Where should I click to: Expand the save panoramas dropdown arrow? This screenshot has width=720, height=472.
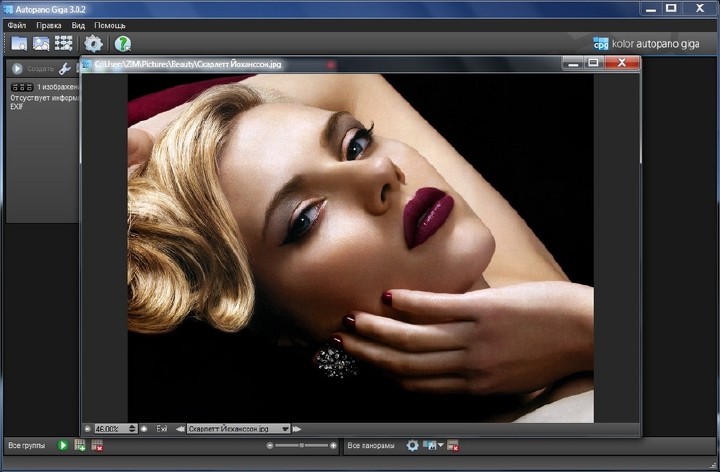tap(441, 445)
